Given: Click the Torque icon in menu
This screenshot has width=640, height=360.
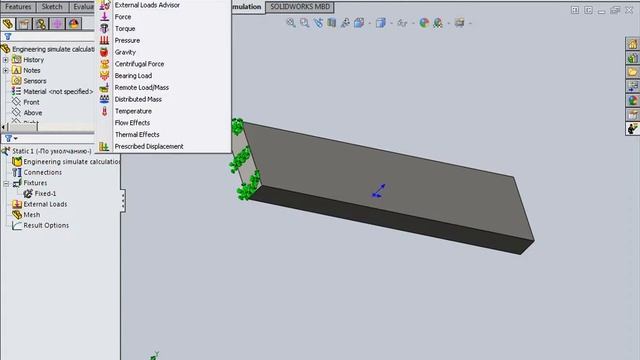Looking at the screenshot, I should [104, 29].
